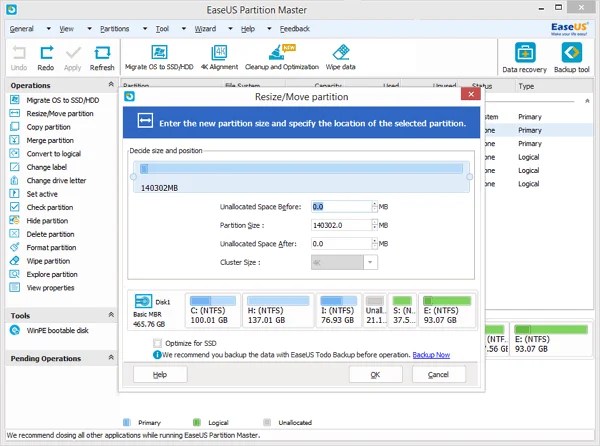
Task: Select H: (NTFS) 137.01 GB partition block
Action: [x=278, y=311]
